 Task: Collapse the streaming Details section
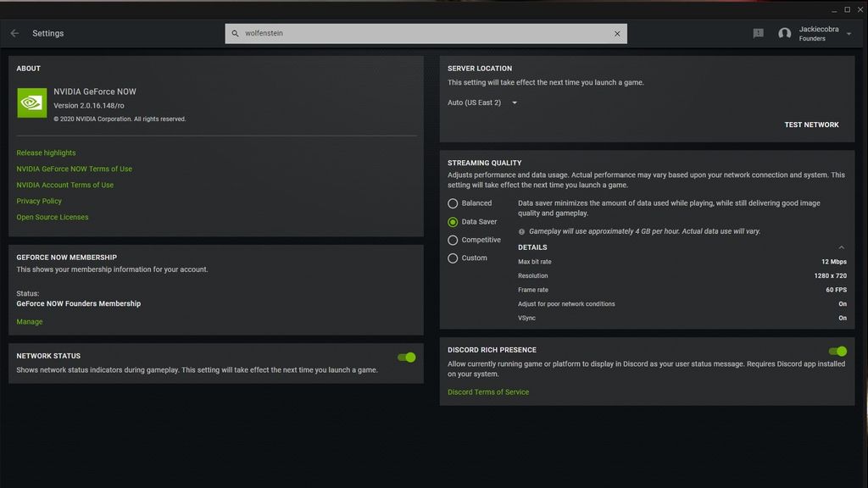click(841, 247)
